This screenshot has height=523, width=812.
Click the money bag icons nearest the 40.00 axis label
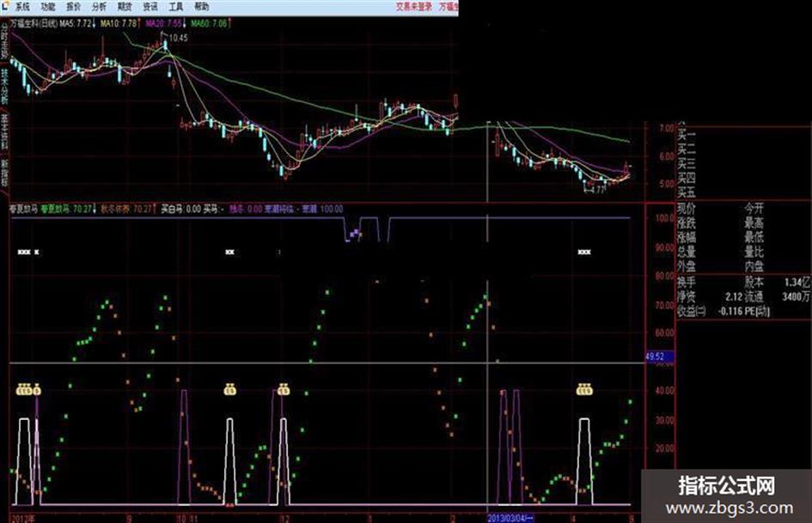[x=584, y=389]
